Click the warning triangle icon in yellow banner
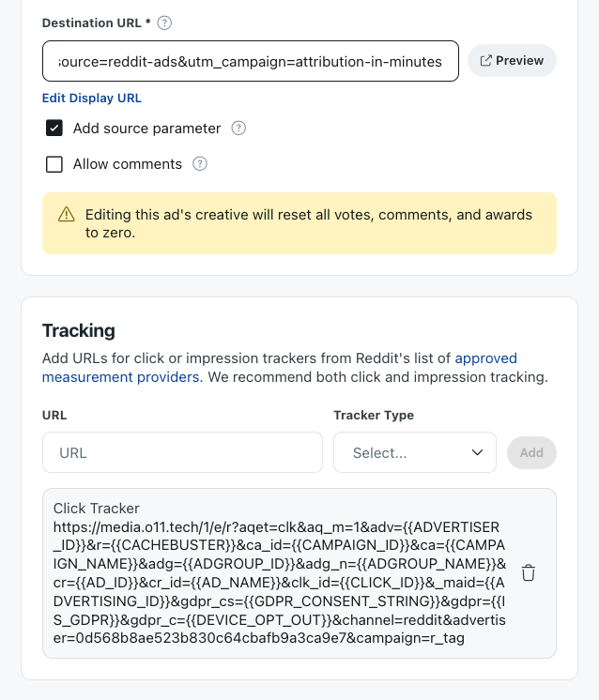 (x=67, y=215)
